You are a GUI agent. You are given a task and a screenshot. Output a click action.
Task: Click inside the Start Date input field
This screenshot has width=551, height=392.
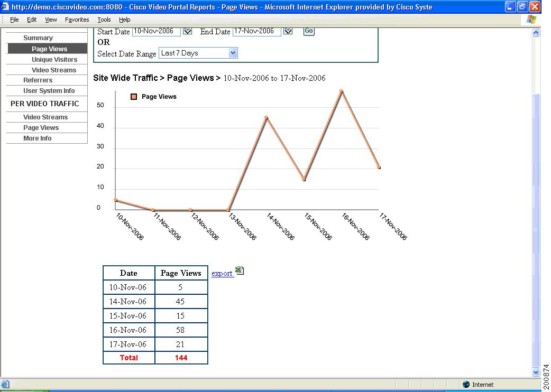[156, 31]
